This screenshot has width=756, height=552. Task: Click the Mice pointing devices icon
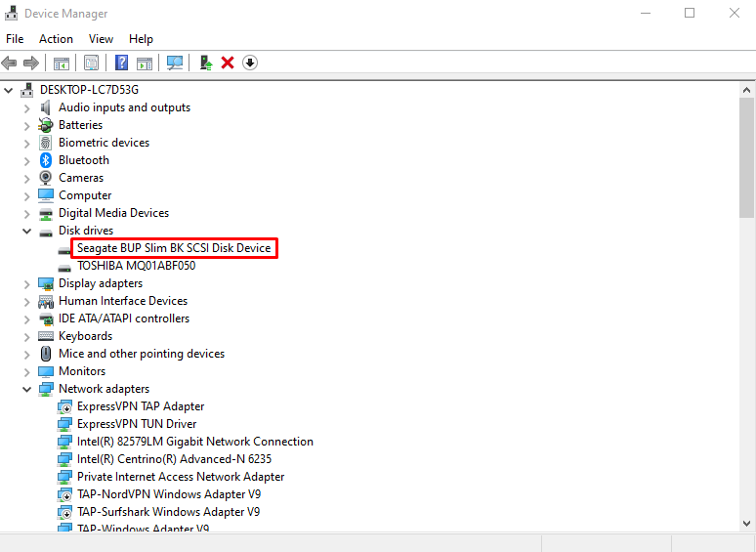[46, 354]
